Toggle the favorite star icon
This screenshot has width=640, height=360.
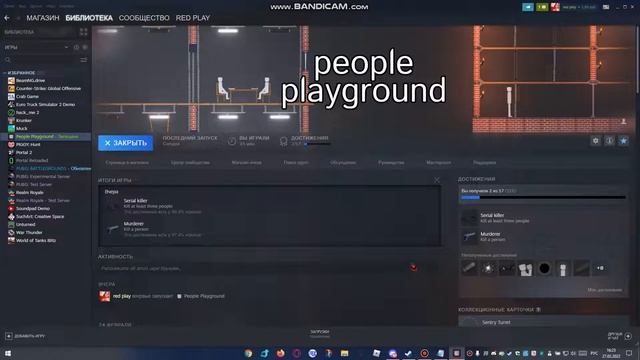pos(623,141)
